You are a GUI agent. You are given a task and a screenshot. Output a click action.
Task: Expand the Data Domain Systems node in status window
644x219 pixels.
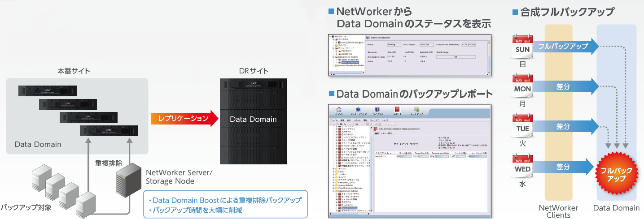pos(333,57)
